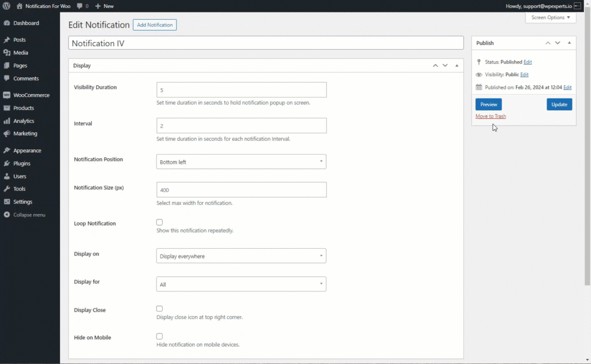Click the Posts pin icon

[x=7, y=40]
